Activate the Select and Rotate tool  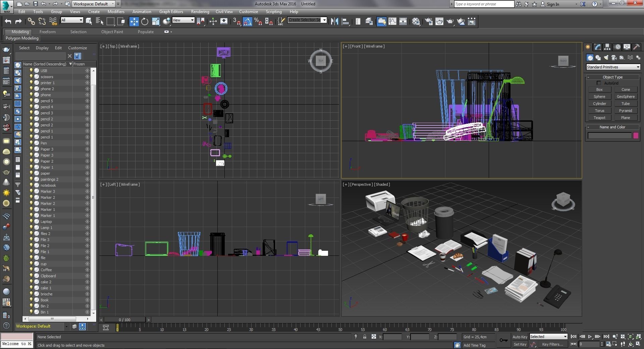tap(145, 21)
